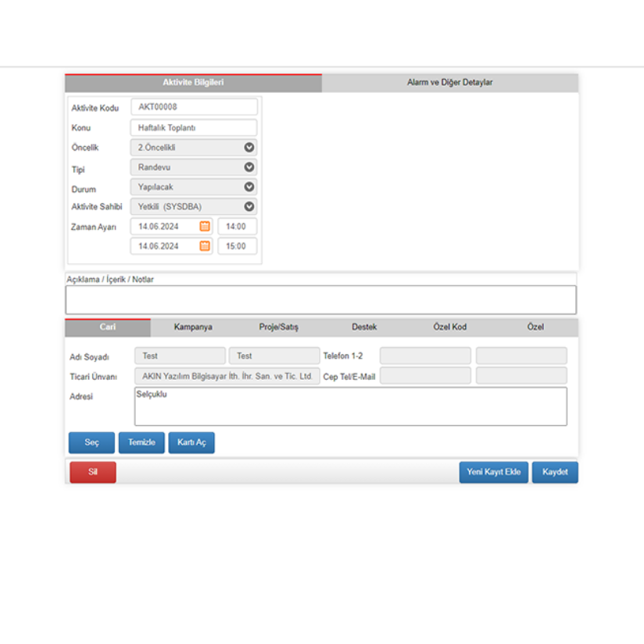This screenshot has height=644, width=644.
Task: Add a new record via Yeni Kayıt Ekle
Action: tap(493, 472)
